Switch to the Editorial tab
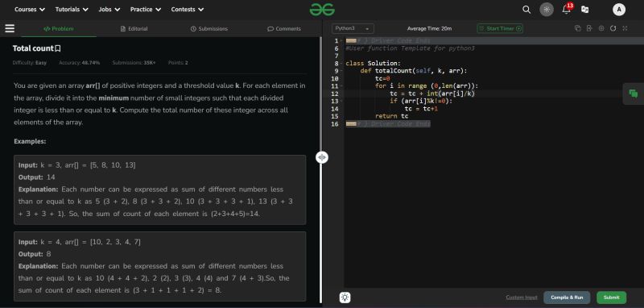Image resolution: width=644 pixels, height=308 pixels. (134, 29)
